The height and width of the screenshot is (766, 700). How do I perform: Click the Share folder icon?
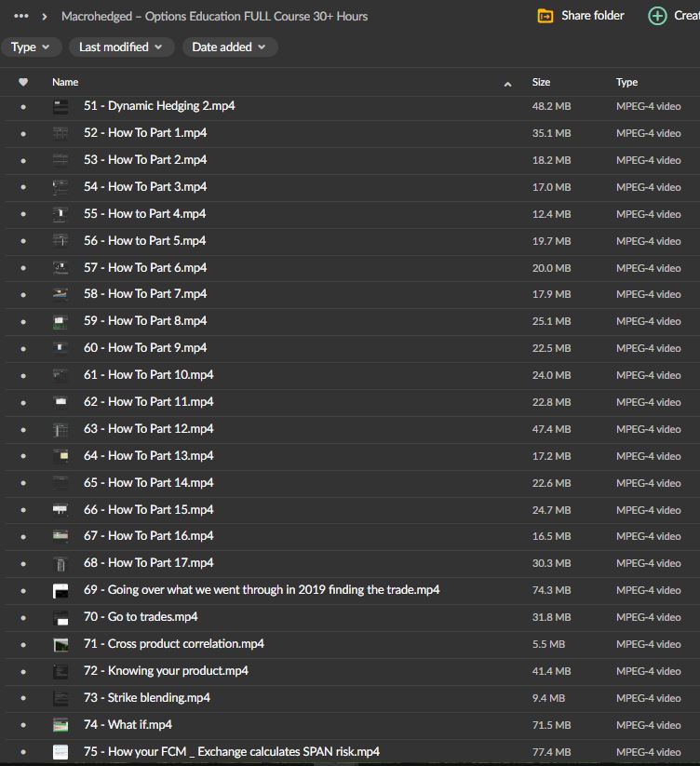click(x=546, y=16)
